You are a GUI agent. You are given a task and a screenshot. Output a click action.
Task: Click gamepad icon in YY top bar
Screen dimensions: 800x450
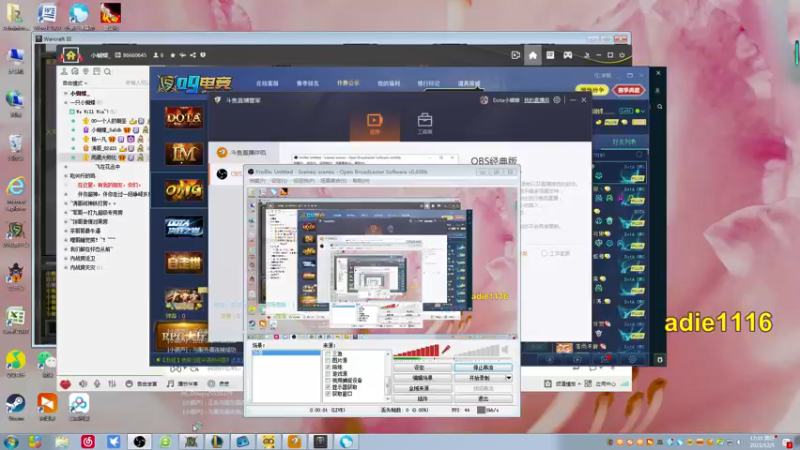[567, 55]
